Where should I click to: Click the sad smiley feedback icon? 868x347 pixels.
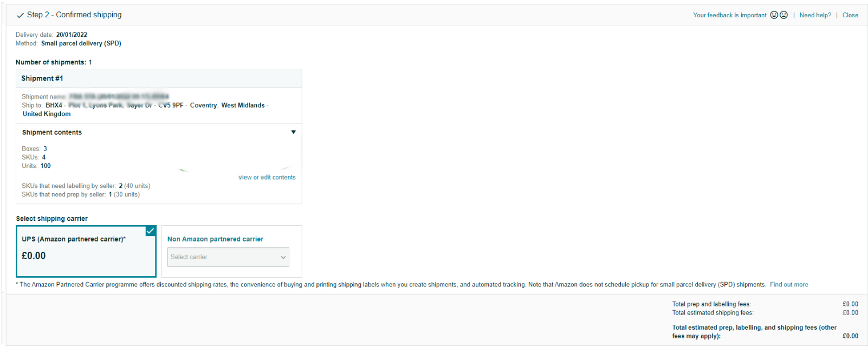pyautogui.click(x=783, y=15)
